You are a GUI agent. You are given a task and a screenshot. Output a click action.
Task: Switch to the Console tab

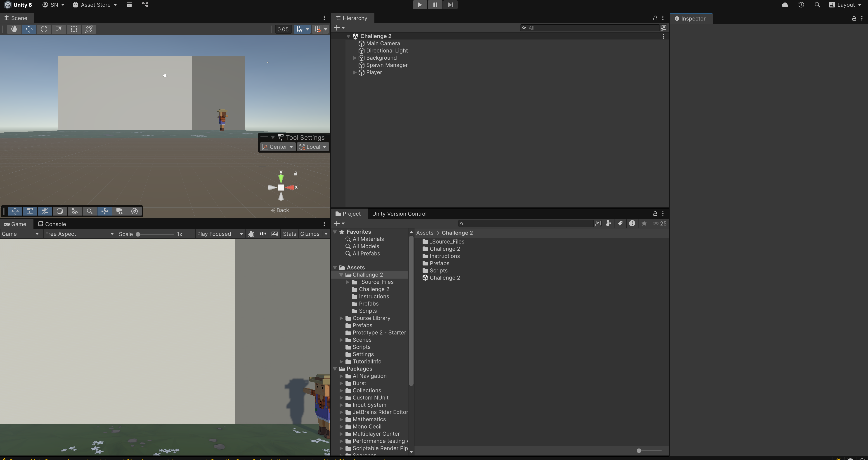[52, 224]
